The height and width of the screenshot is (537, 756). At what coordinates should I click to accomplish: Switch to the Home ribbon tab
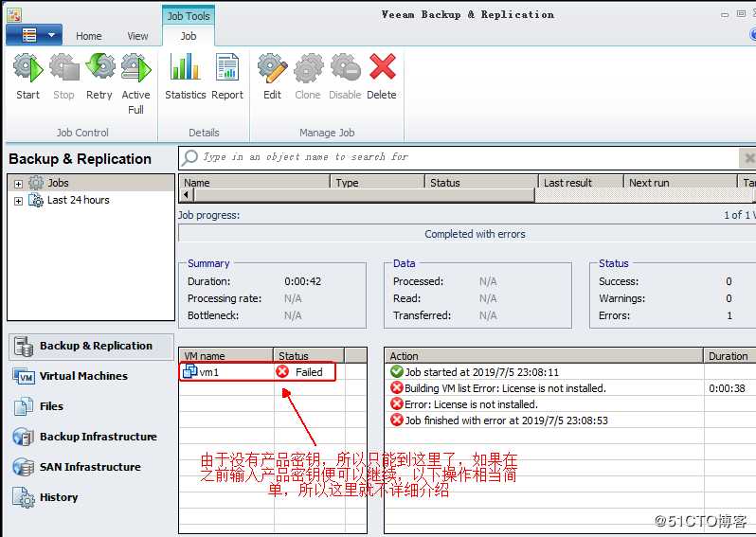[x=89, y=36]
